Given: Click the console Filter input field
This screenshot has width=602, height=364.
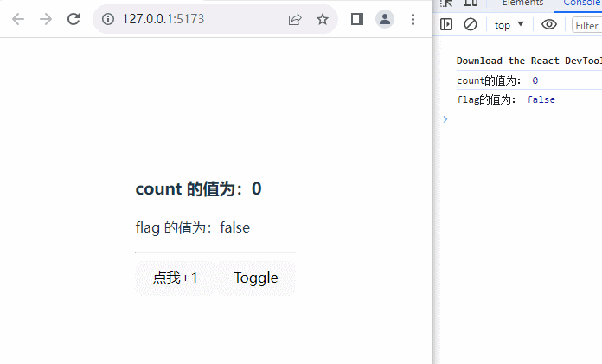Looking at the screenshot, I should click(586, 25).
